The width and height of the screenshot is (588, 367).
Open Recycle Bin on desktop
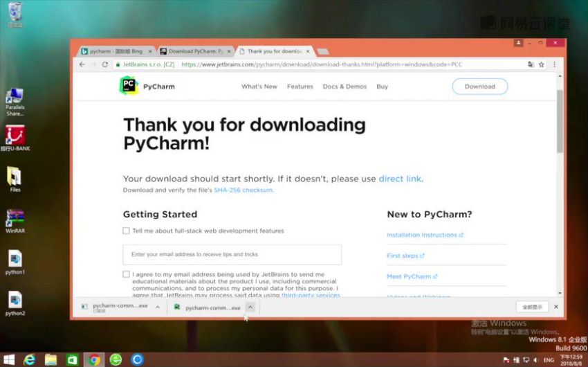pos(15,15)
